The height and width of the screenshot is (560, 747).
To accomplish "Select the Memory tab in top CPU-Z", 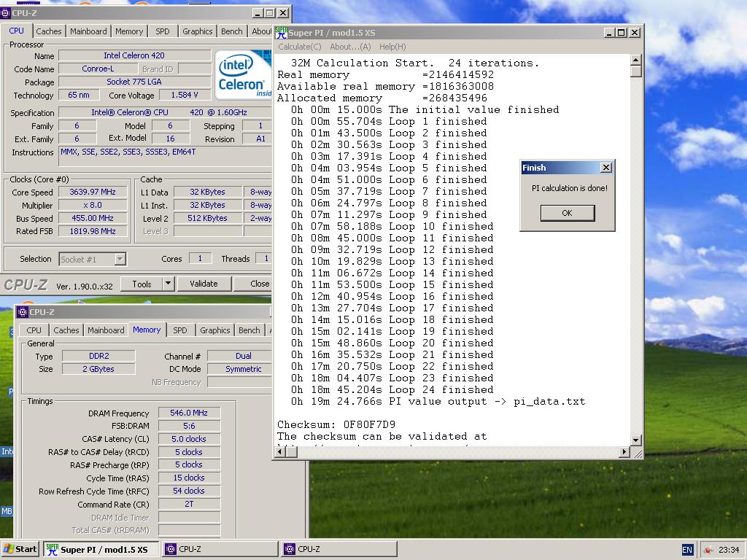I will (129, 31).
